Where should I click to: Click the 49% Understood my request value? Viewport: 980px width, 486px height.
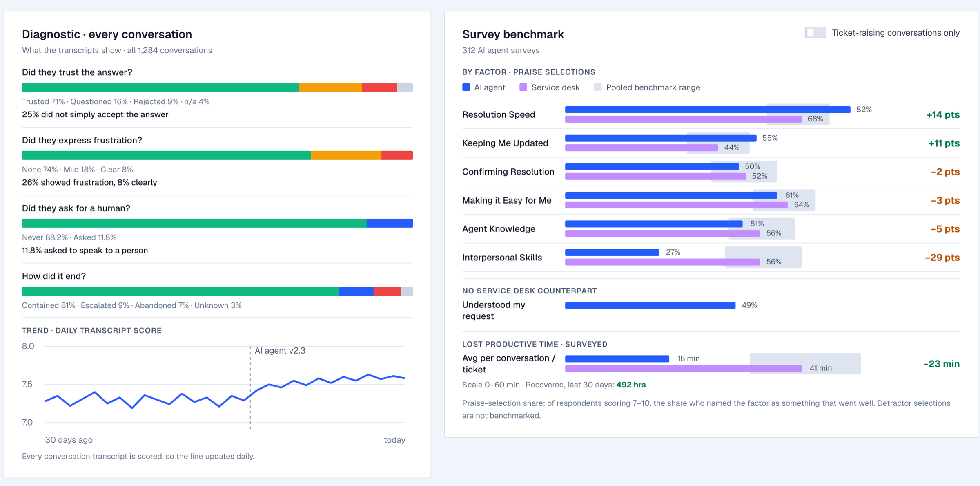click(x=749, y=305)
